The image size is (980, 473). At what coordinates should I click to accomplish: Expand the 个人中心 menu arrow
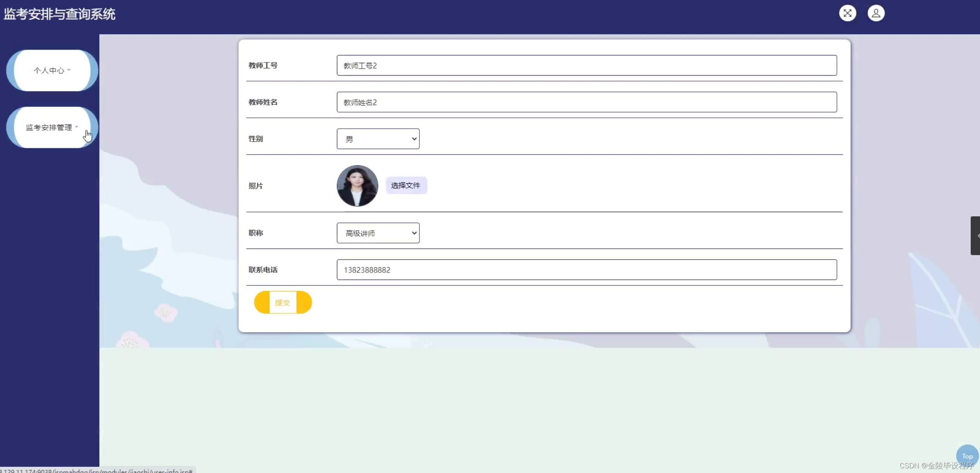[69, 70]
